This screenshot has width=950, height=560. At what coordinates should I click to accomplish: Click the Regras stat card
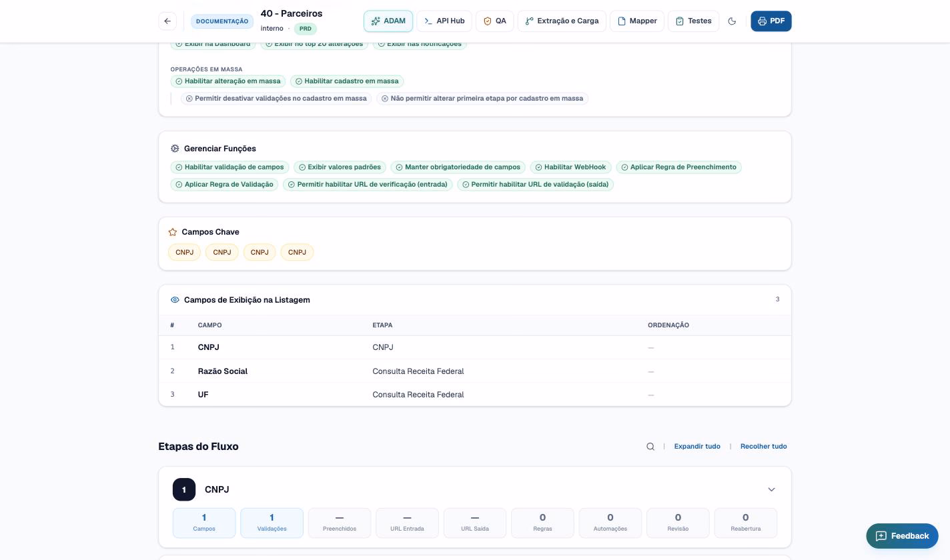point(542,523)
